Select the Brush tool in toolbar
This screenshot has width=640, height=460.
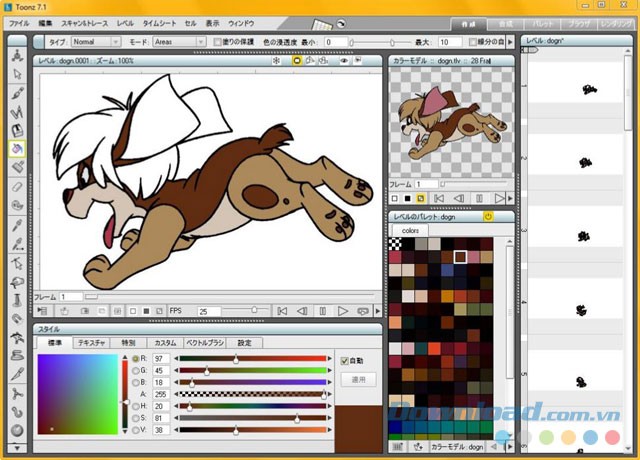pyautogui.click(x=17, y=92)
